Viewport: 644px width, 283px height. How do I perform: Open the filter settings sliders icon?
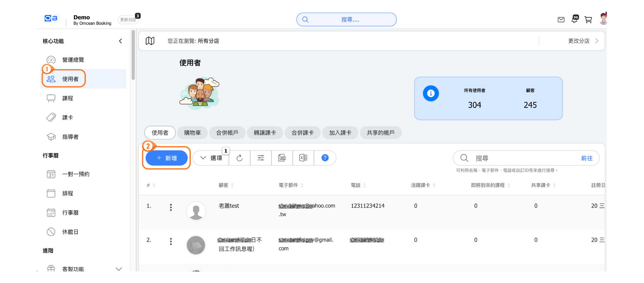pyautogui.click(x=261, y=158)
